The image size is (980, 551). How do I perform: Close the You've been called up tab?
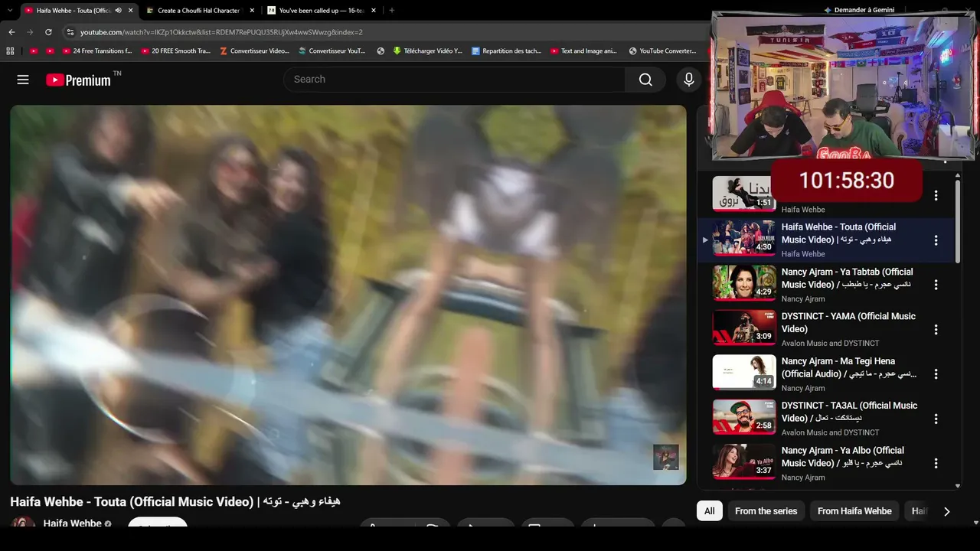pyautogui.click(x=374, y=11)
